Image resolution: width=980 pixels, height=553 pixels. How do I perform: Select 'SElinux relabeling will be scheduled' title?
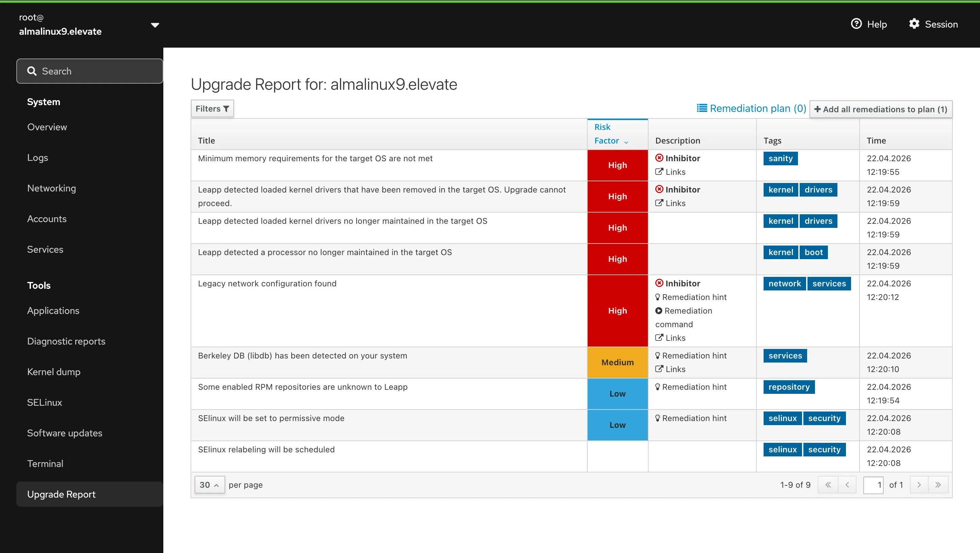point(266,449)
